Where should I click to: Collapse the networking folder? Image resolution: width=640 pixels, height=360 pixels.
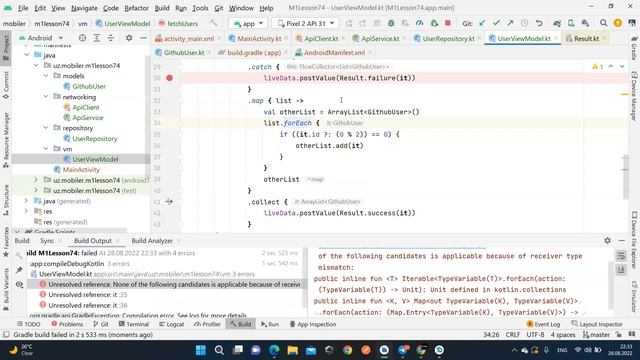[x=46, y=97]
